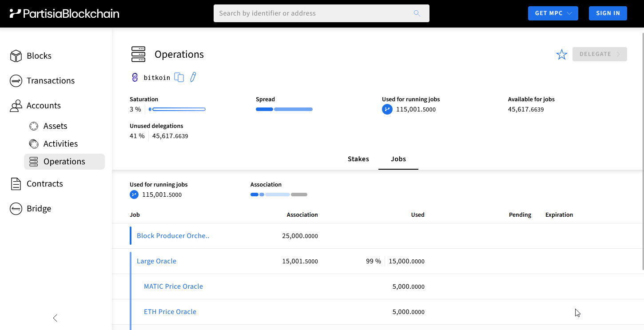The width and height of the screenshot is (644, 330).
Task: Click the Accounts people icon
Action: click(16, 106)
